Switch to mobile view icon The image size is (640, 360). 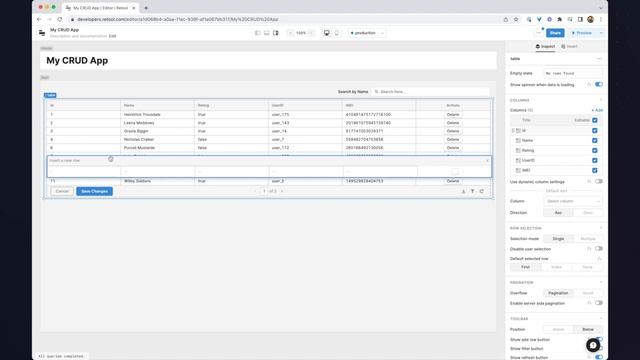tap(337, 33)
